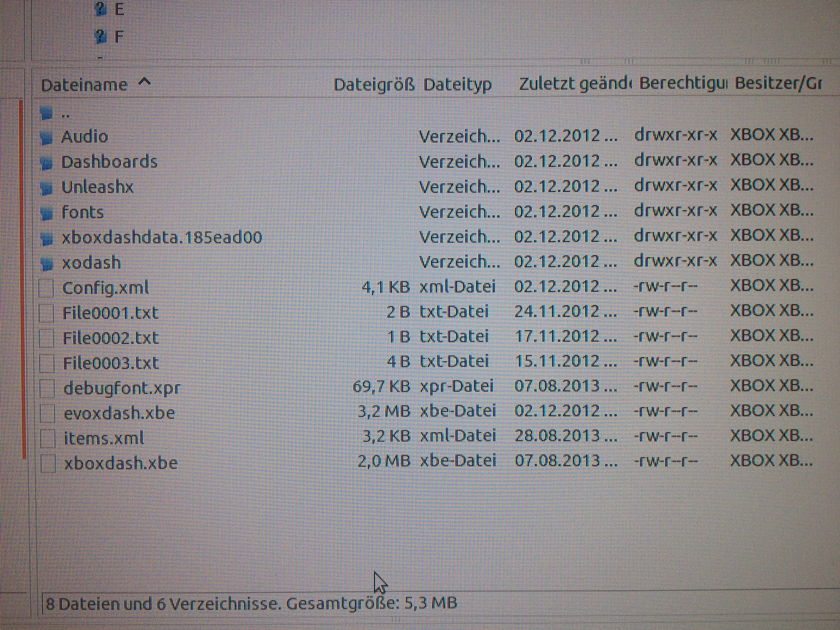This screenshot has width=840, height=630.
Task: Select the fonts folder name
Action: point(83,212)
